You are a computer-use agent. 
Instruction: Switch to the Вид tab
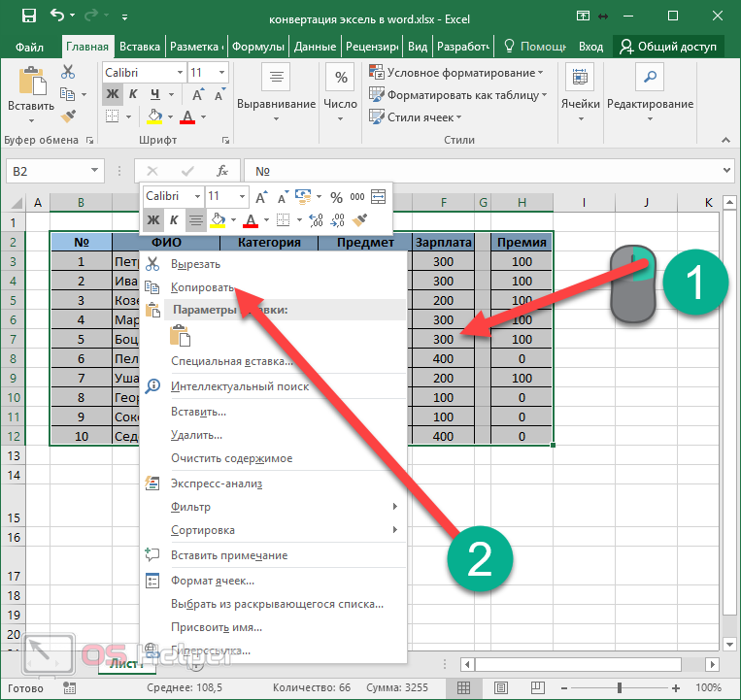(418, 47)
